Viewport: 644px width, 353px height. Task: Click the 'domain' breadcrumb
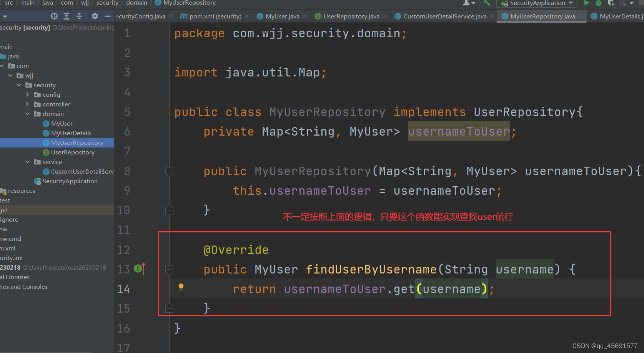[x=136, y=3]
